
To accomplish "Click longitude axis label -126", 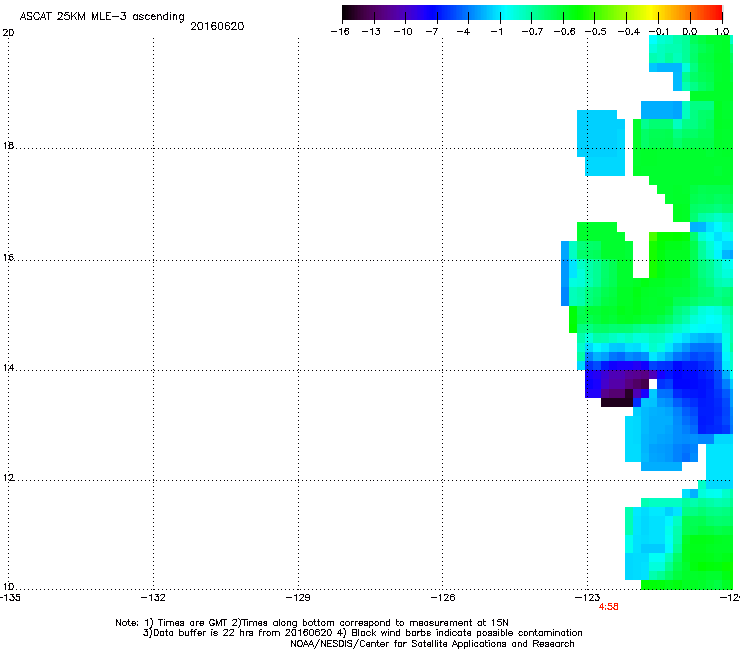I will (x=443, y=598).
